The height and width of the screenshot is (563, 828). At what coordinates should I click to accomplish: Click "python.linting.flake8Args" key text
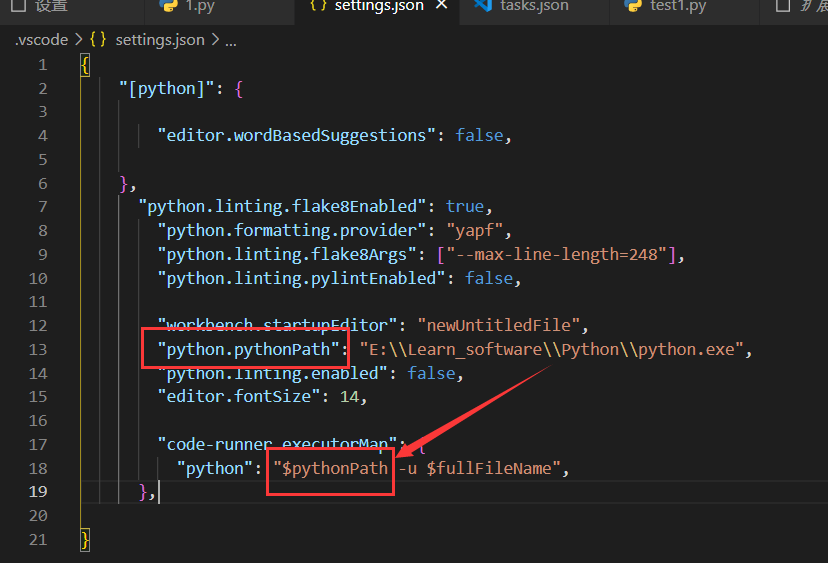point(287,255)
